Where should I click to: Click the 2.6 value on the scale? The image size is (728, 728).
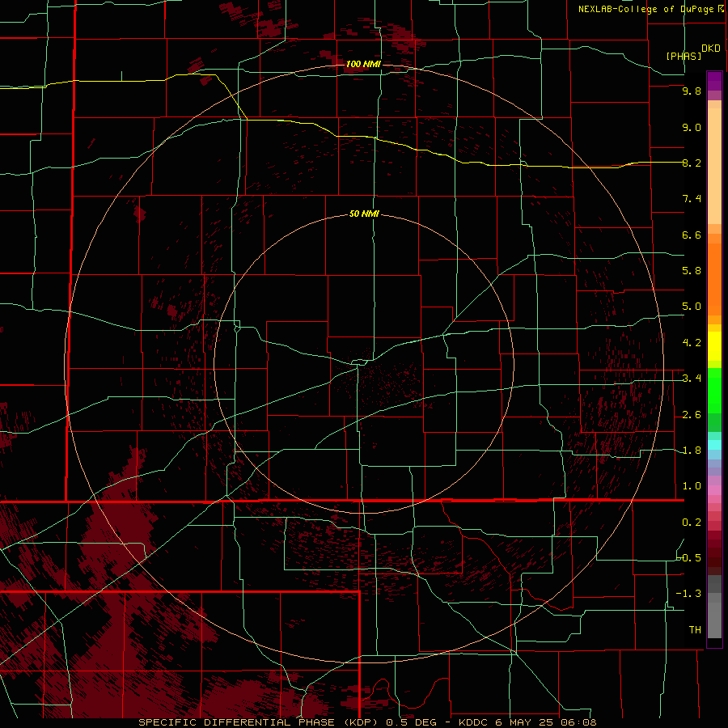point(692,415)
